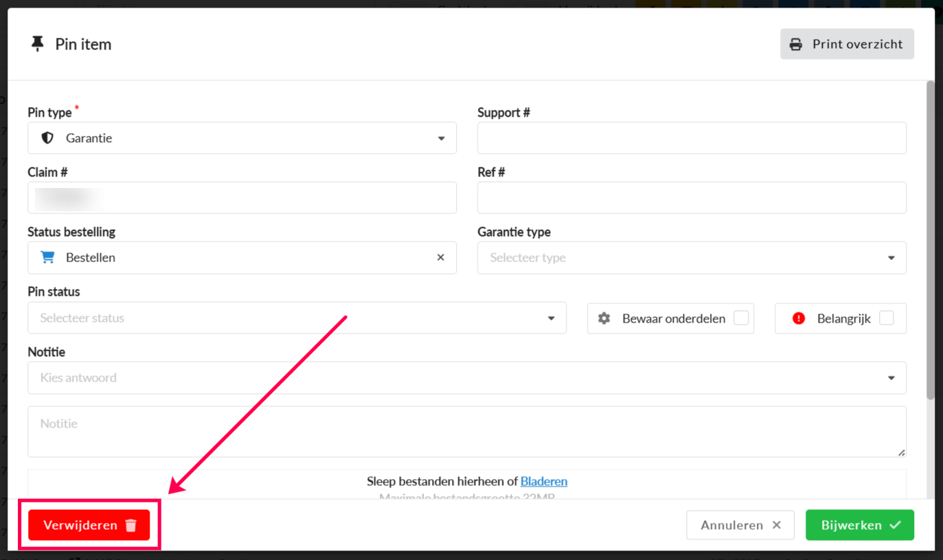The image size is (943, 560).
Task: Click the trash icon on Verwijderen button
Action: click(131, 526)
